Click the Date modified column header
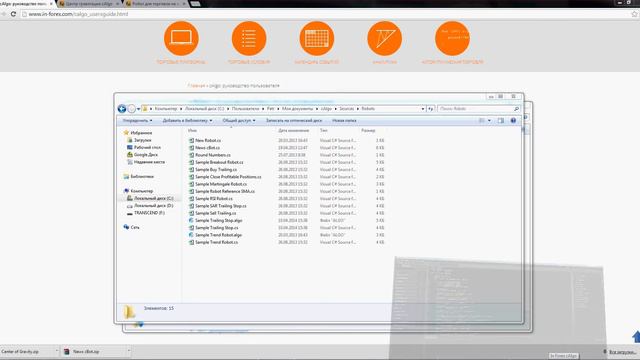 pyautogui.click(x=293, y=131)
